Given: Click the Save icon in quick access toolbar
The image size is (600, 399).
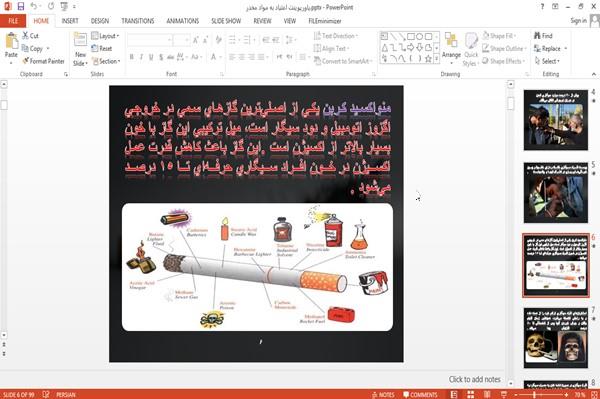Looking at the screenshot, I should (21, 6).
